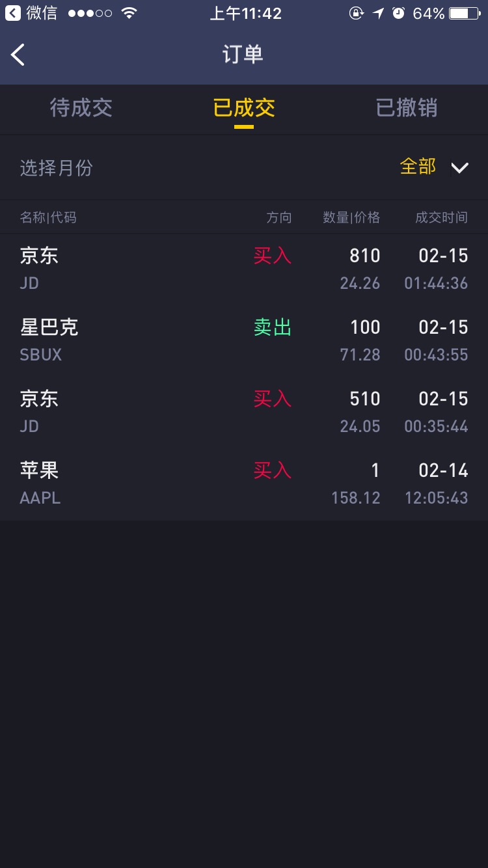Tap the location arrow status icon
This screenshot has height=868, width=488.
click(378, 13)
